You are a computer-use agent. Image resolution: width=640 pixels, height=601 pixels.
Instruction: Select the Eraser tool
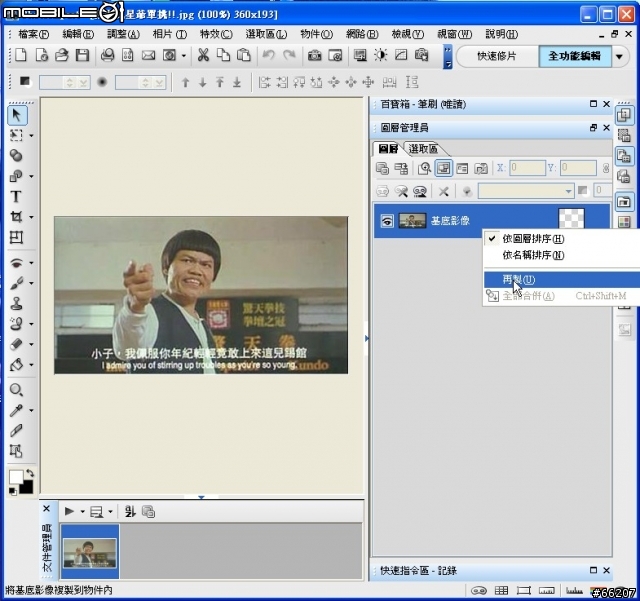pyautogui.click(x=16, y=344)
